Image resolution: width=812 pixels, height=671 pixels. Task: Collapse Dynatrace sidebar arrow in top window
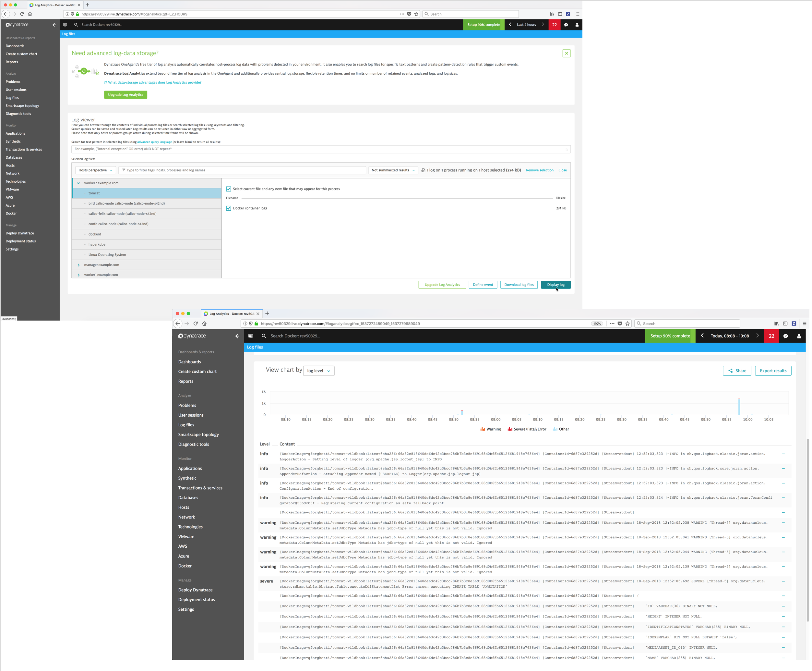(54, 25)
